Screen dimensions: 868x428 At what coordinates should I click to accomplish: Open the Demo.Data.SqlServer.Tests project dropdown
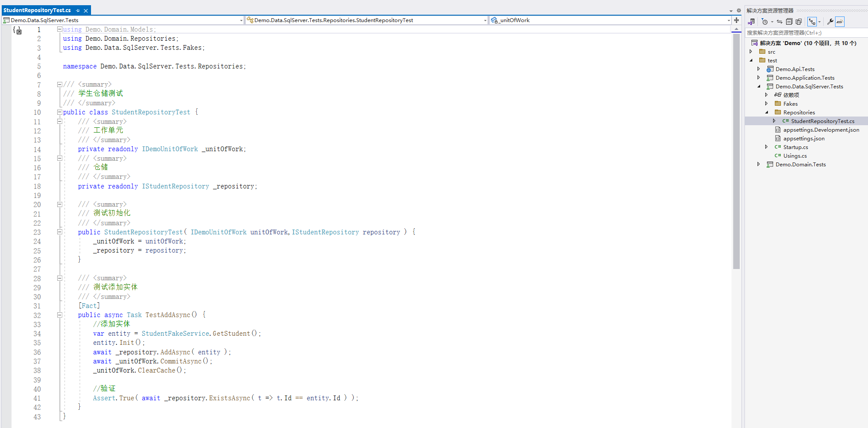[x=241, y=20]
